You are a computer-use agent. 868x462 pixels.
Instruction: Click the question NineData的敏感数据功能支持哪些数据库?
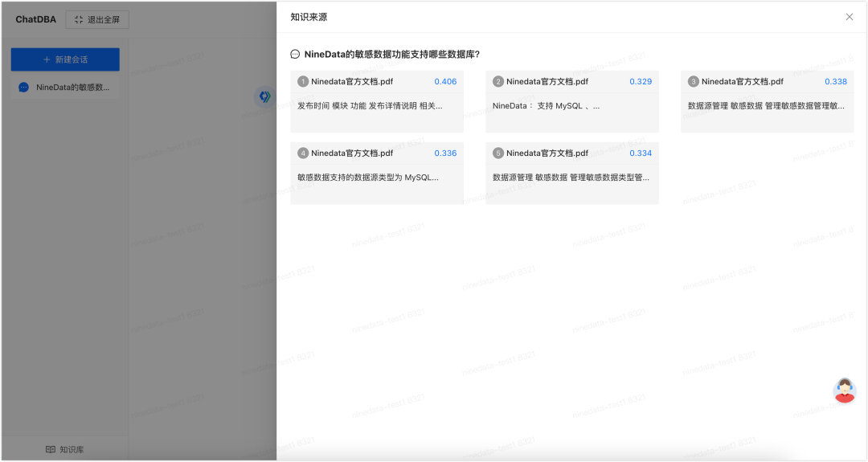tap(392, 54)
